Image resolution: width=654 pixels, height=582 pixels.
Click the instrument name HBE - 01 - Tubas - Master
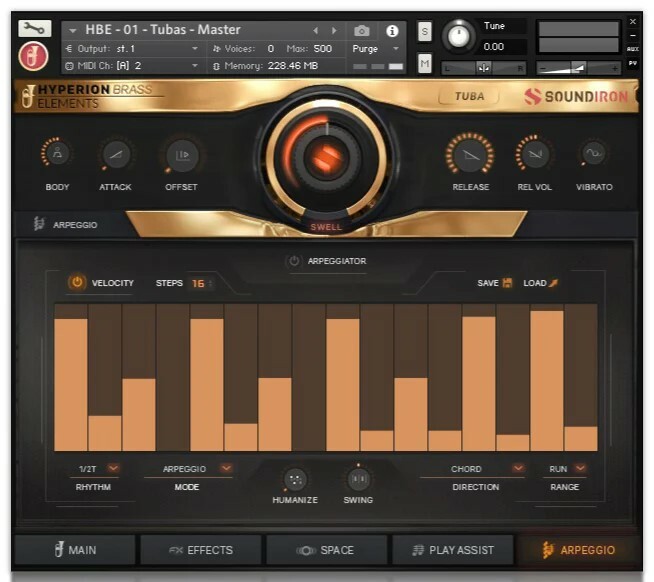tap(163, 30)
